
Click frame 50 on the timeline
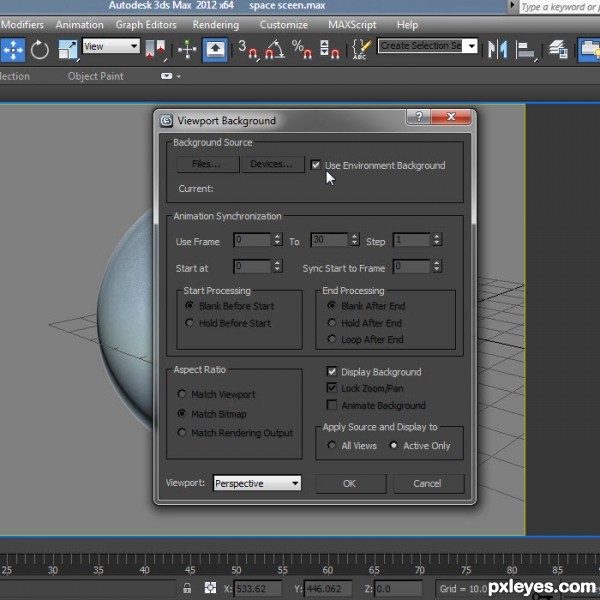click(236, 570)
